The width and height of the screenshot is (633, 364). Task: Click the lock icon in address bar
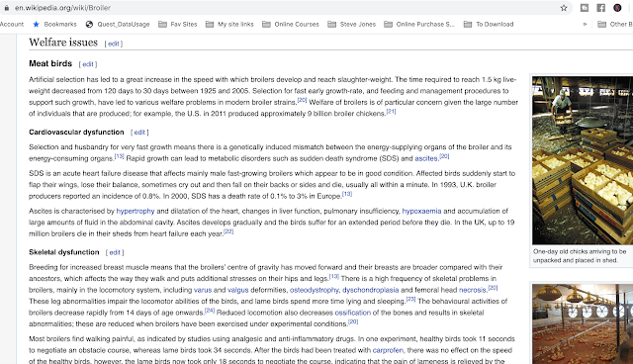(7, 8)
